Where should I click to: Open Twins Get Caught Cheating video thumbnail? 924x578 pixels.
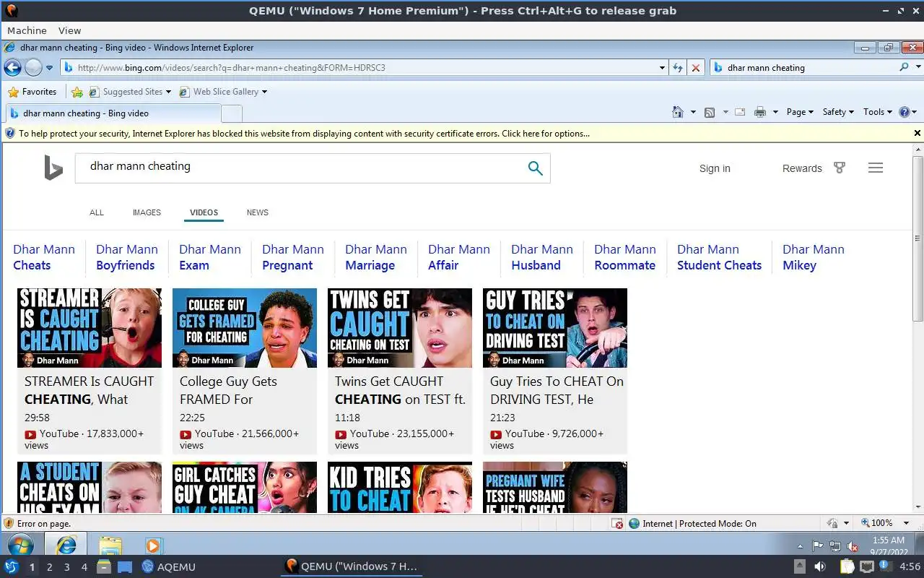tap(400, 328)
